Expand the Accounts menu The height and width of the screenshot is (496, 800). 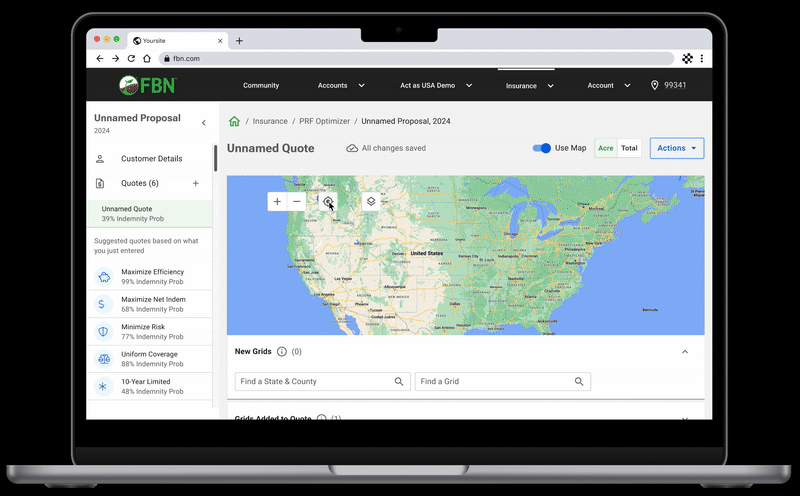[x=341, y=86]
